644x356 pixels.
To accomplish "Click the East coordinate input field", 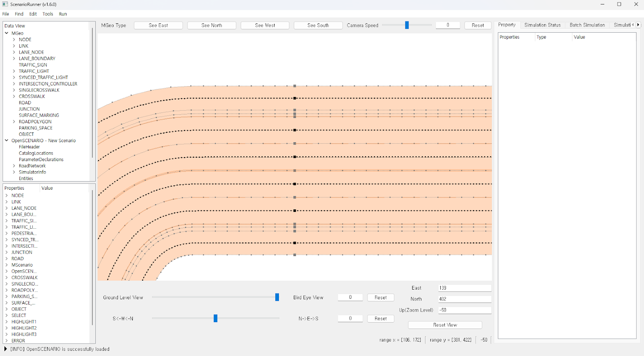I will point(464,288).
